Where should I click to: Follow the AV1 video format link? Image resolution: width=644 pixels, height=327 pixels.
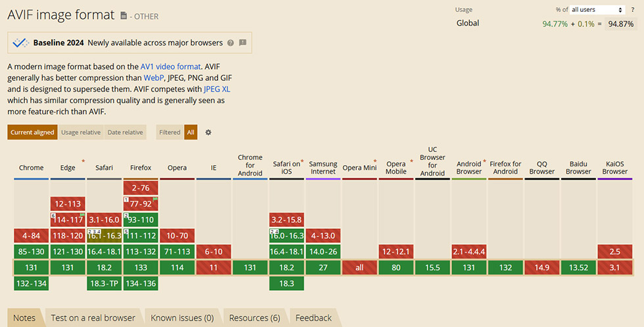(x=170, y=66)
